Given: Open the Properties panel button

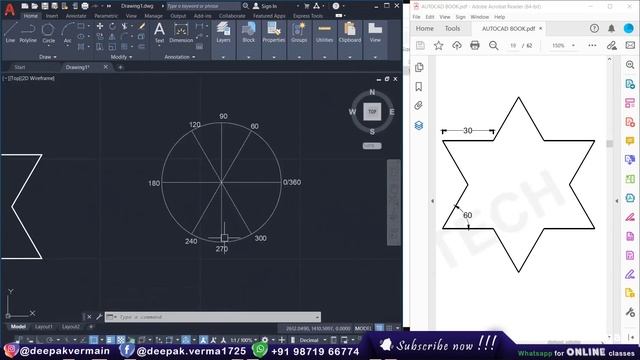Looking at the screenshot, I should click(273, 33).
